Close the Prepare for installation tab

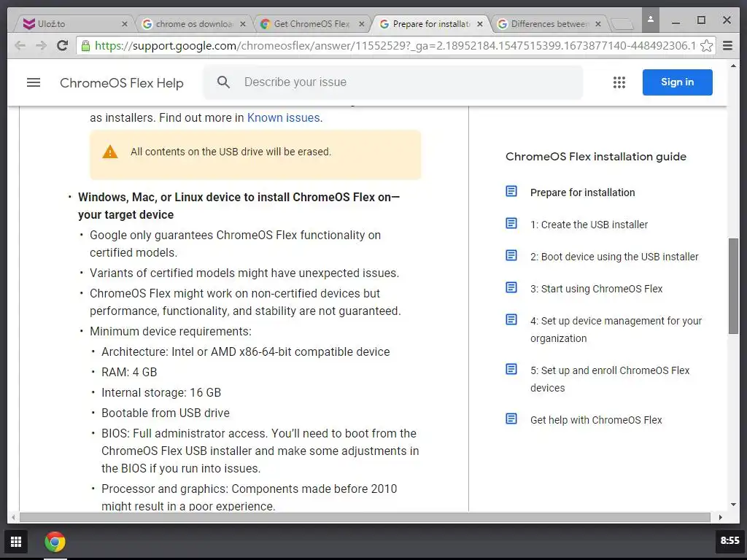pos(480,24)
